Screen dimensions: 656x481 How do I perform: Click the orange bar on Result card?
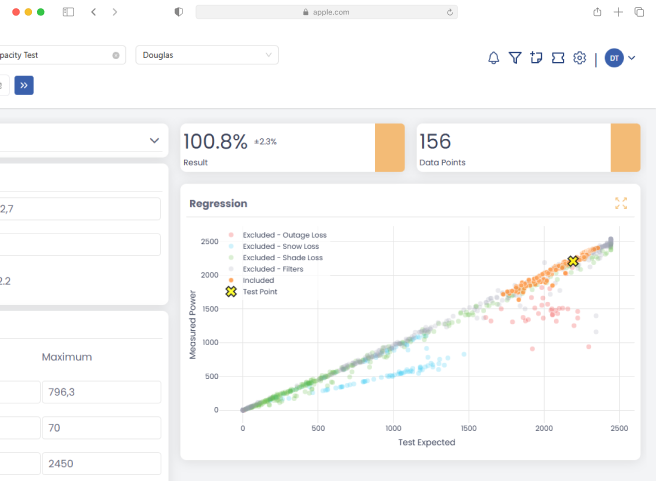tap(389, 148)
